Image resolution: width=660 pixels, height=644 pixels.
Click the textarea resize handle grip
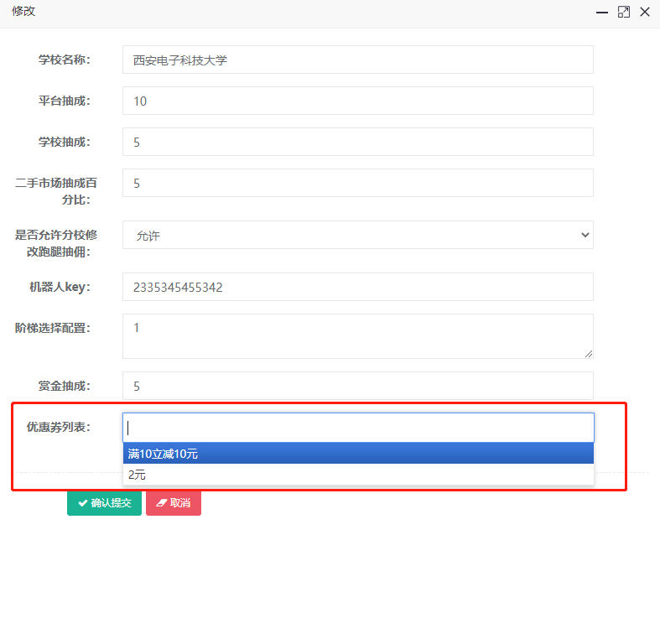coord(589,354)
